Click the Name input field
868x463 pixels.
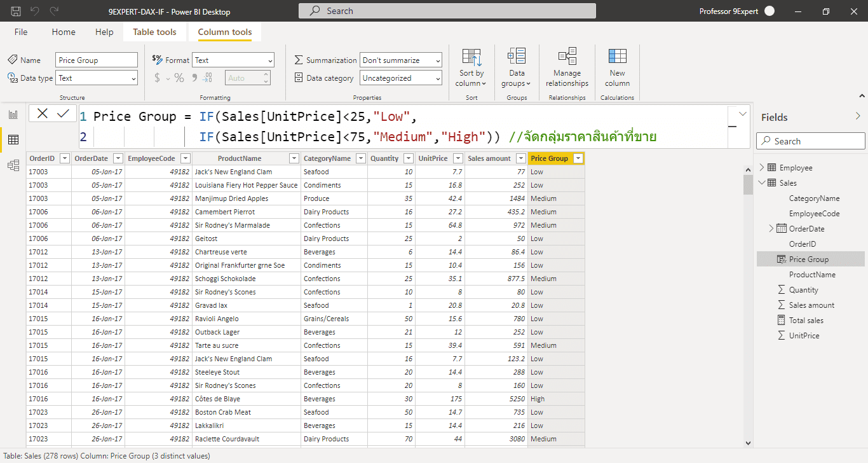(96, 60)
